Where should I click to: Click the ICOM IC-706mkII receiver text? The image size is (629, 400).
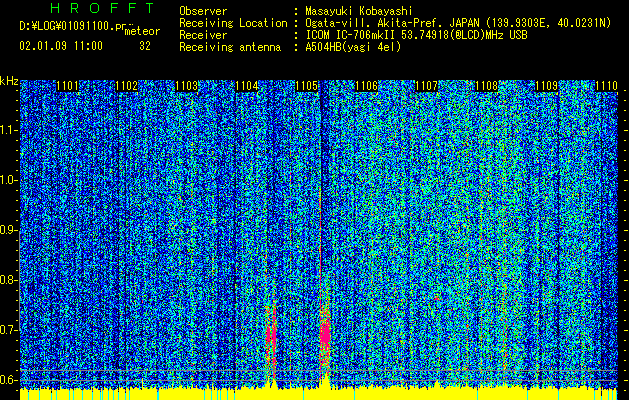[416, 35]
